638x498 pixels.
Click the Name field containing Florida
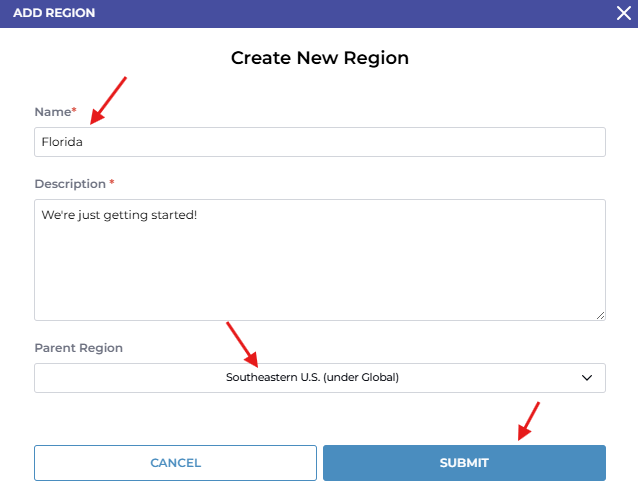coord(320,142)
